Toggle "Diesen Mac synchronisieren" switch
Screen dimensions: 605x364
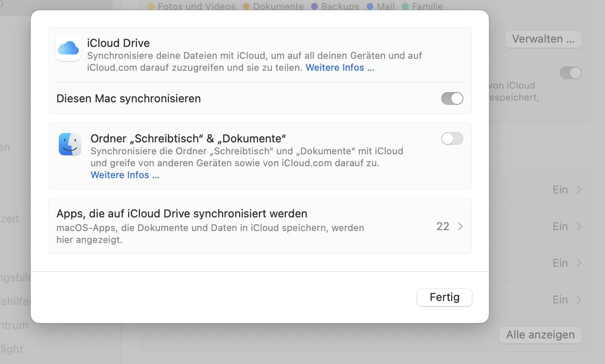pyautogui.click(x=452, y=98)
